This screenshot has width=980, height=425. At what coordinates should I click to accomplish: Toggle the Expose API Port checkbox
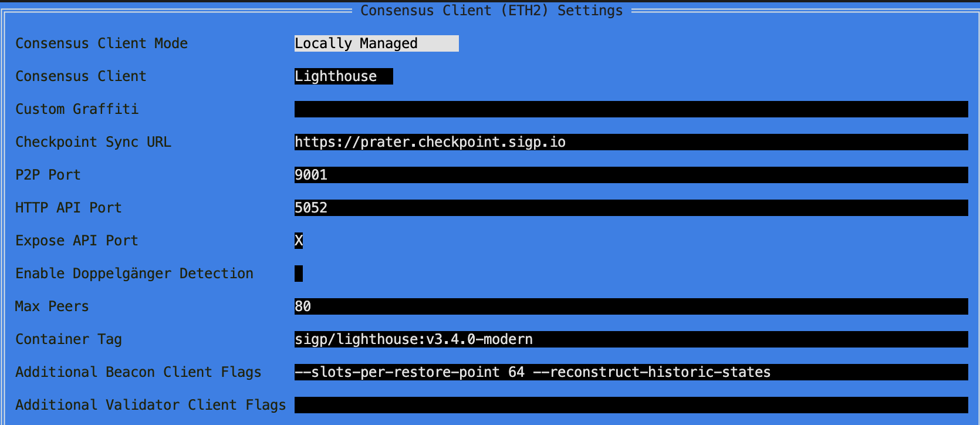[299, 241]
